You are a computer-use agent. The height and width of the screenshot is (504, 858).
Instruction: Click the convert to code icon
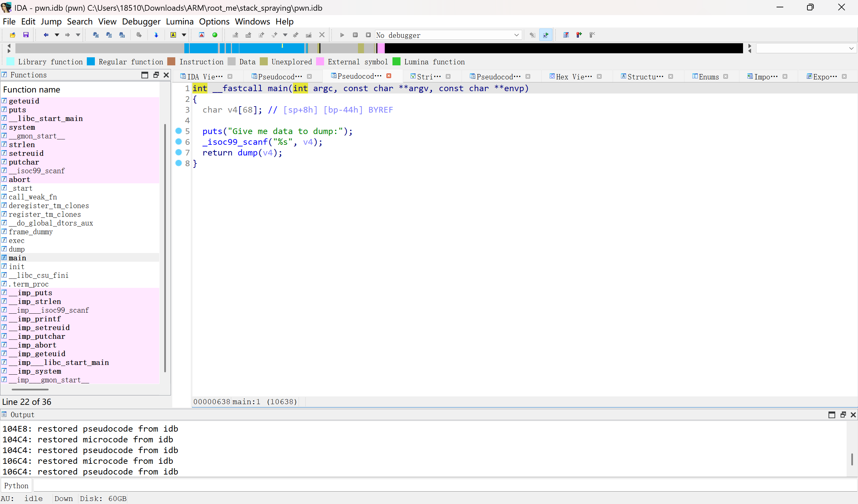235,35
